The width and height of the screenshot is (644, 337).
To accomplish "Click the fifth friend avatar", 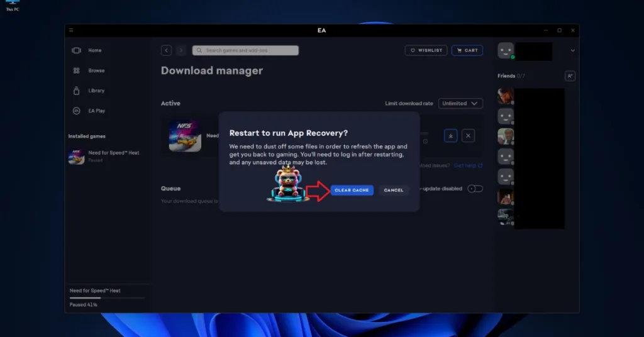I will tap(506, 177).
